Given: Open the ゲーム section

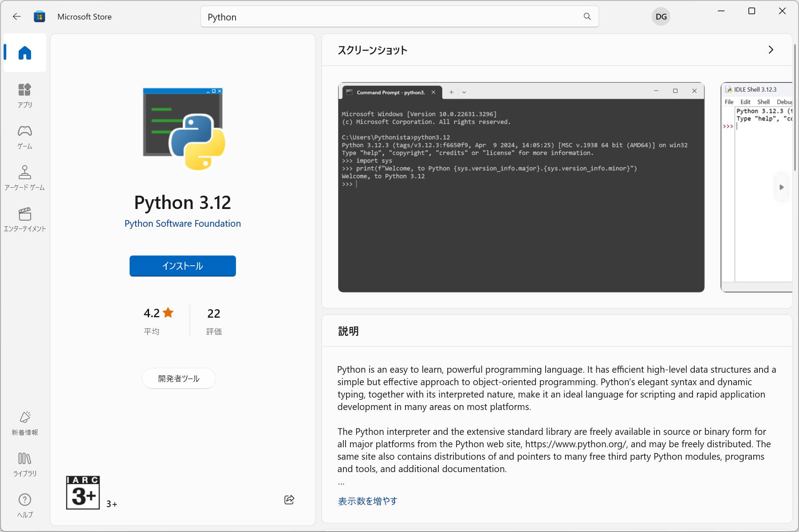Looking at the screenshot, I should (25, 137).
